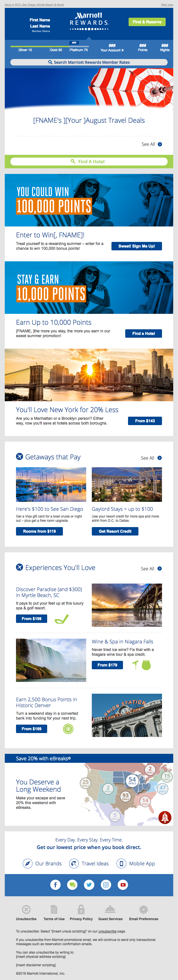Image resolution: width=178 pixels, height=980 pixels.
Task: Click the Privacy Policy lock icon
Action: [x=81, y=909]
